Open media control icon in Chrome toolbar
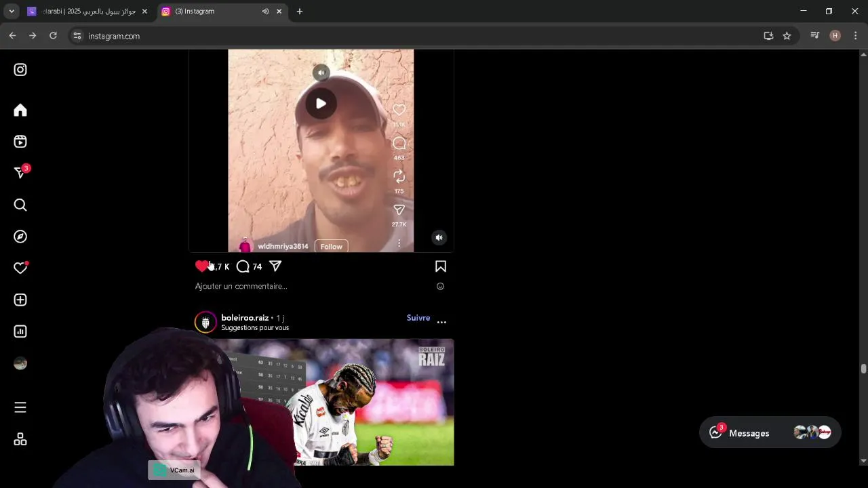The height and width of the screenshot is (488, 868). (x=815, y=36)
